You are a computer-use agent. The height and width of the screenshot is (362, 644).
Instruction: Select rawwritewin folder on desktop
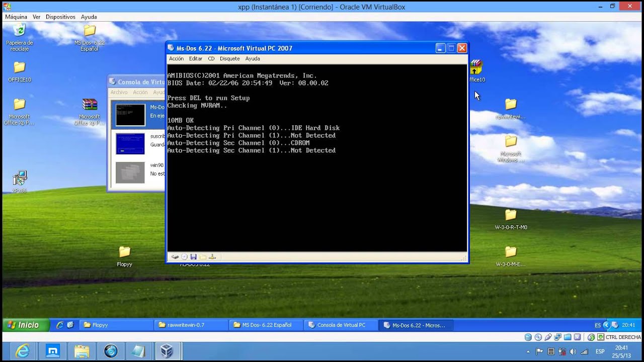click(511, 109)
